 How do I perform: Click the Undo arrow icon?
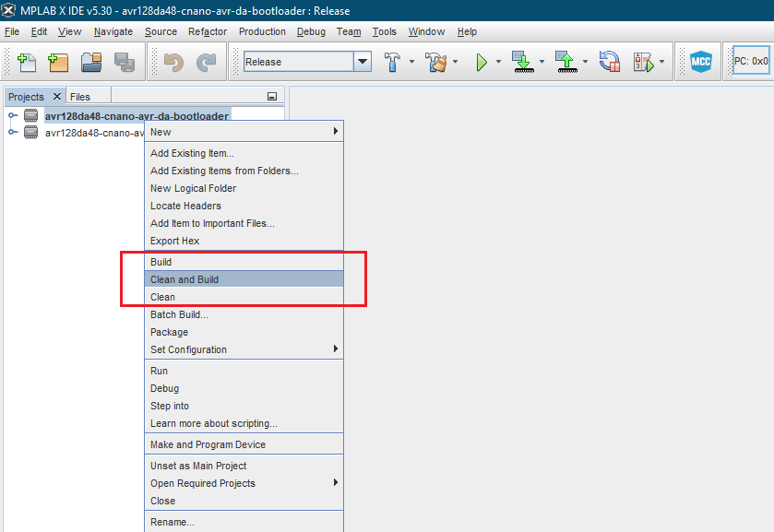(173, 62)
